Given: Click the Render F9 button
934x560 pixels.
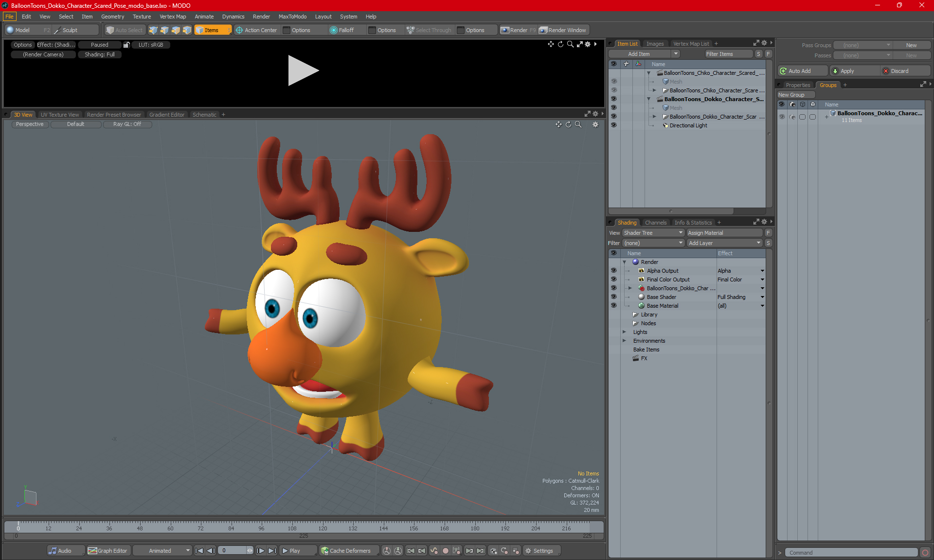Looking at the screenshot, I should [x=518, y=30].
